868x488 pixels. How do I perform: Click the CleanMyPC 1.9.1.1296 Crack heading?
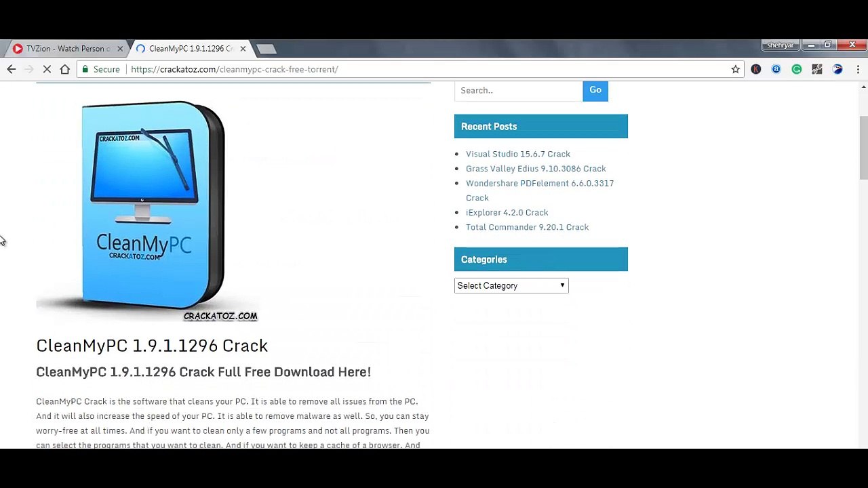(x=152, y=346)
